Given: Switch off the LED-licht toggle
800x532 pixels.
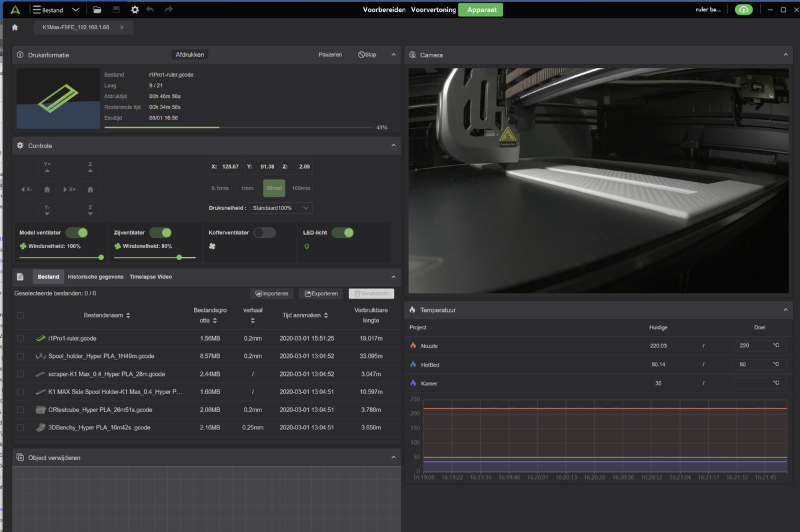Looking at the screenshot, I should [x=343, y=233].
